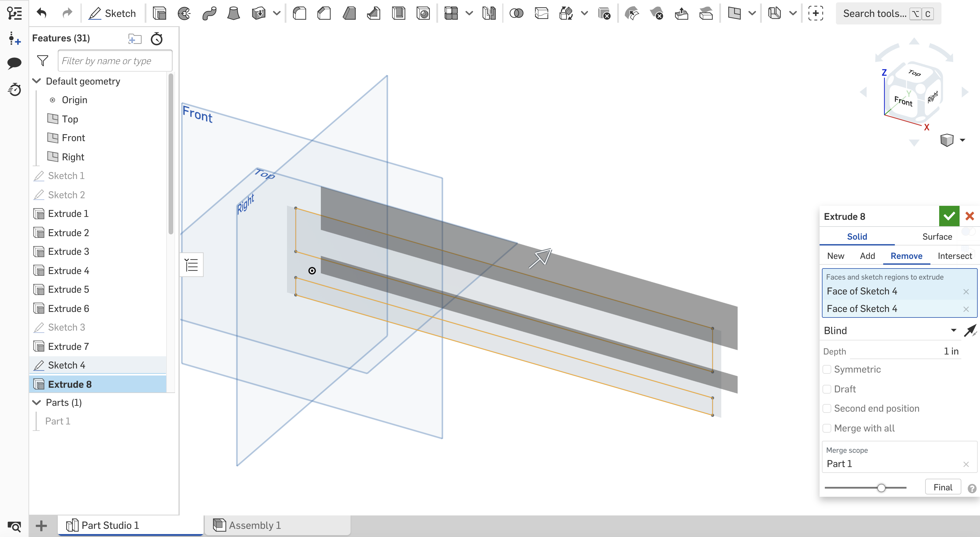Screen dimensions: 980x537
Task: Confirm Extrude 8 with green checkmark
Action: (x=950, y=216)
